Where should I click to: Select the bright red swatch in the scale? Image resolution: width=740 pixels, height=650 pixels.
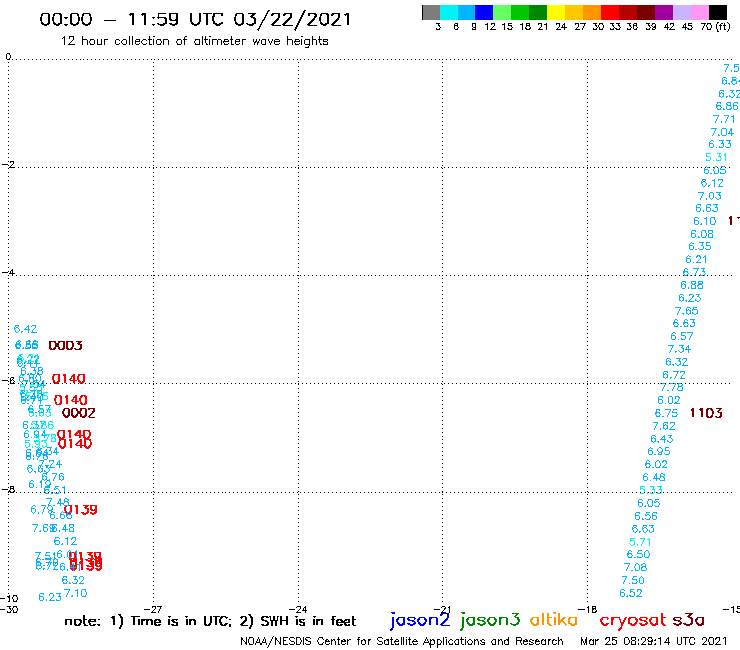tap(610, 12)
